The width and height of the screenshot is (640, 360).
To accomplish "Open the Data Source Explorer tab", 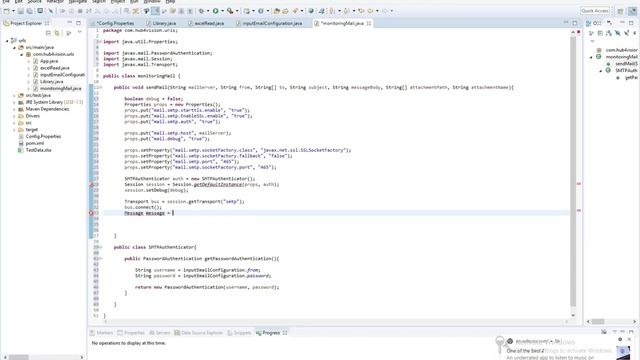I will tap(198, 333).
